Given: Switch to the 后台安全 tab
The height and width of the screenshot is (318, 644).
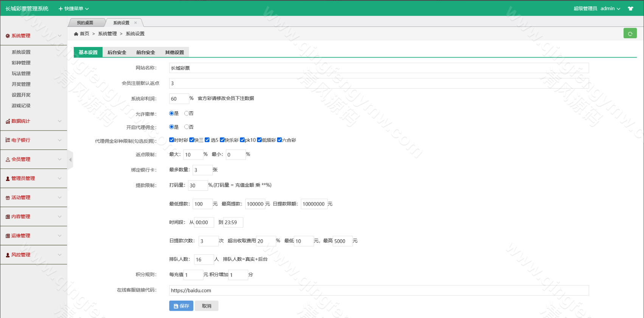Looking at the screenshot, I should 117,52.
